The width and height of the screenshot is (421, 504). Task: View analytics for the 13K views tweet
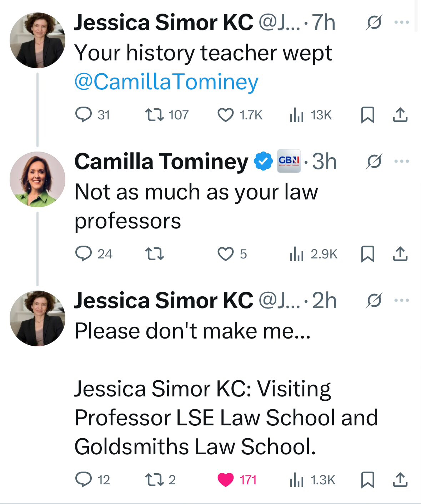297,115
